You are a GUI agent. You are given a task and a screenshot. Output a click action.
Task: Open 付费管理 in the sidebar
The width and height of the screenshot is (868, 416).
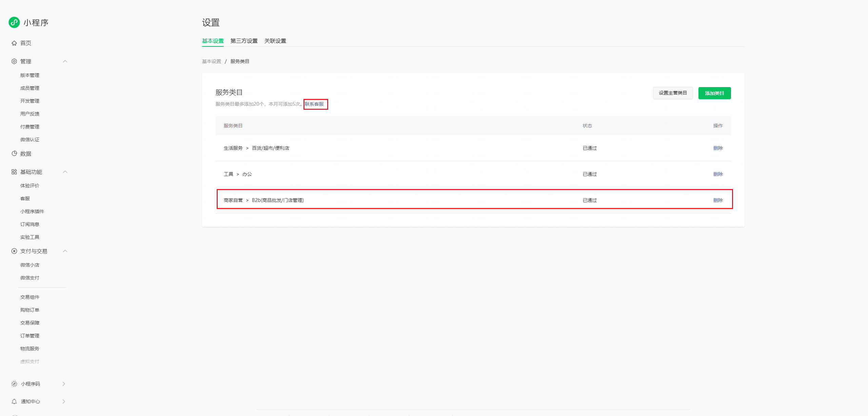(30, 127)
